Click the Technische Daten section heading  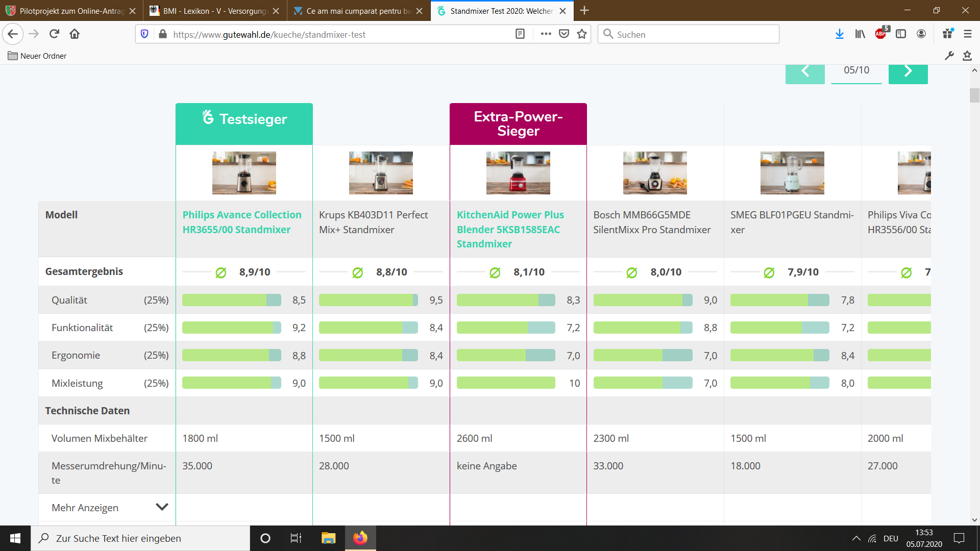(x=87, y=411)
